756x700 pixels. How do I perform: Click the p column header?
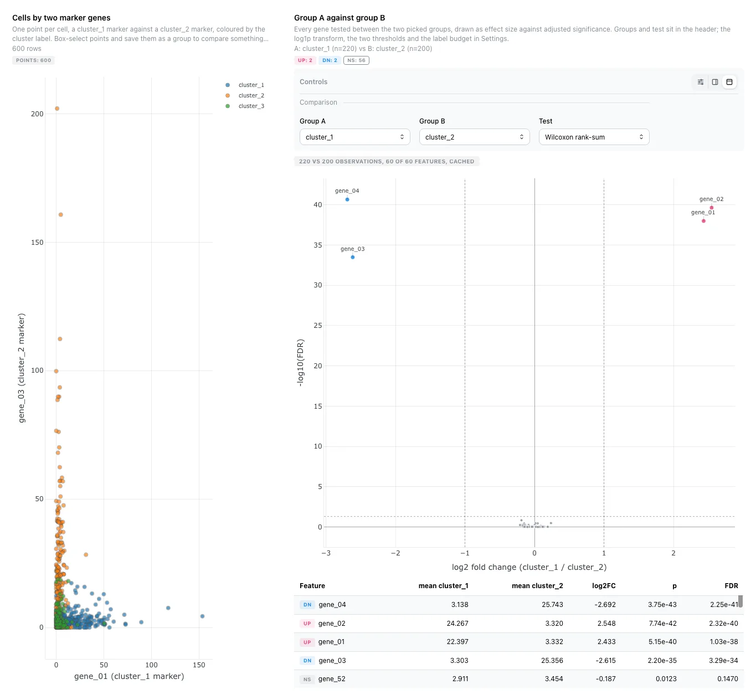675,586
